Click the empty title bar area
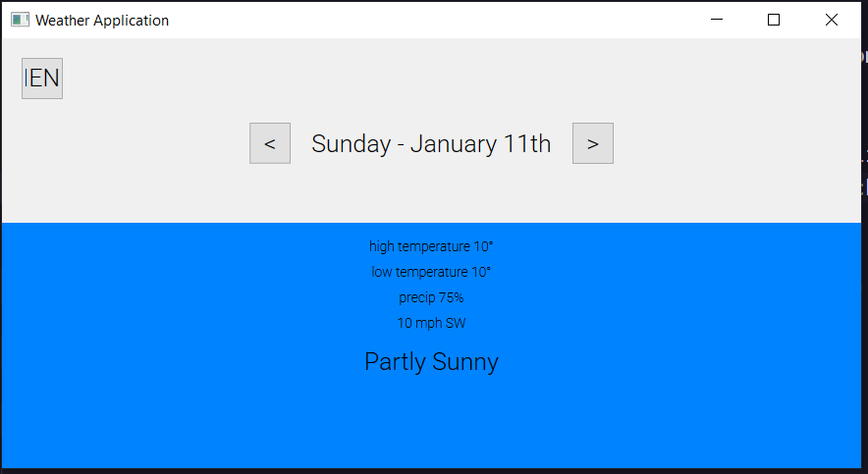This screenshot has width=868, height=474. coord(442,20)
